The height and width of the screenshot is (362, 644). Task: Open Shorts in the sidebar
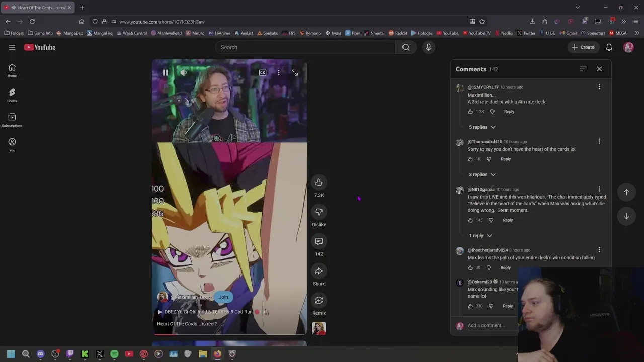(12, 95)
